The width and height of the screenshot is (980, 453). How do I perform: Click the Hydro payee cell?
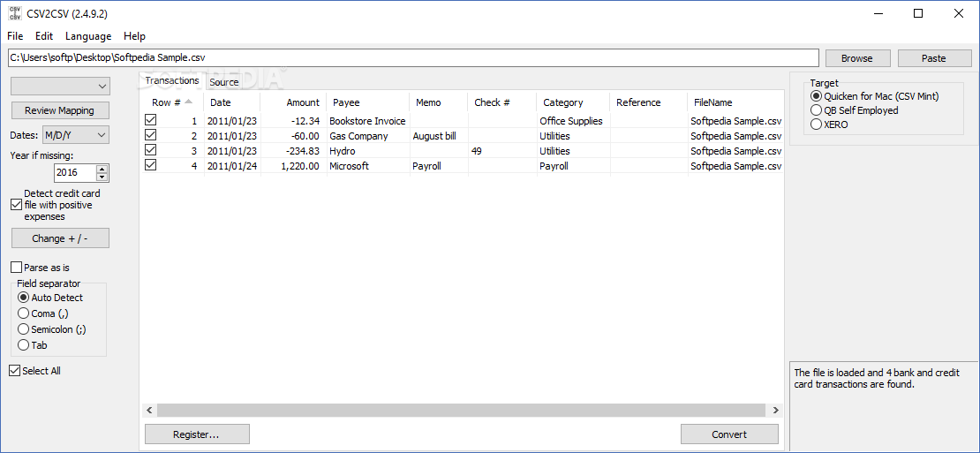tap(367, 151)
